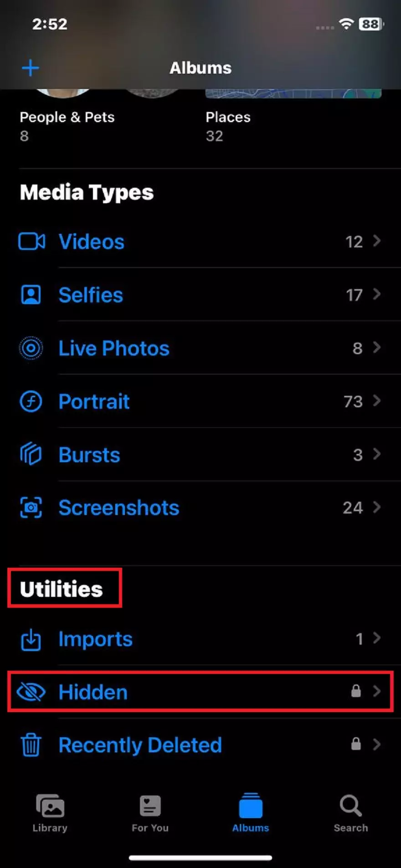Tap the Screenshots capture icon
This screenshot has height=868, width=401.
[x=31, y=508]
